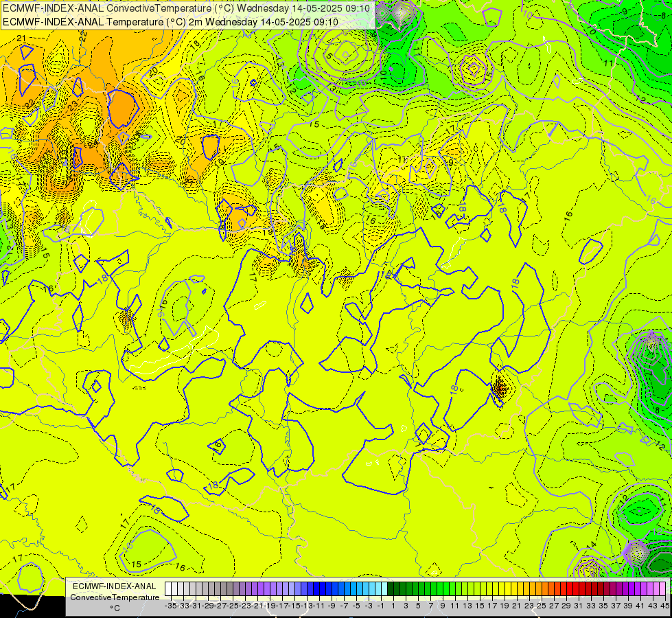The height and width of the screenshot is (618, 672).
Task: Click the contour label 24 on the map
Action: point(93,144)
